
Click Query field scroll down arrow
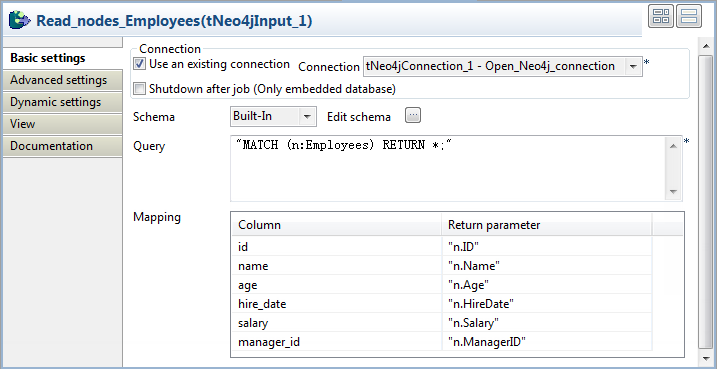coord(673,192)
